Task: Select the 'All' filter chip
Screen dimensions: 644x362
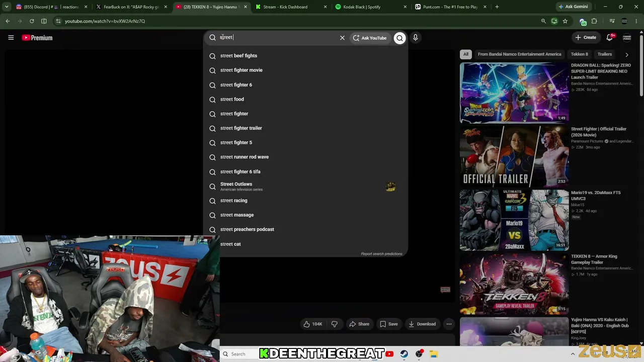Action: (x=466, y=54)
